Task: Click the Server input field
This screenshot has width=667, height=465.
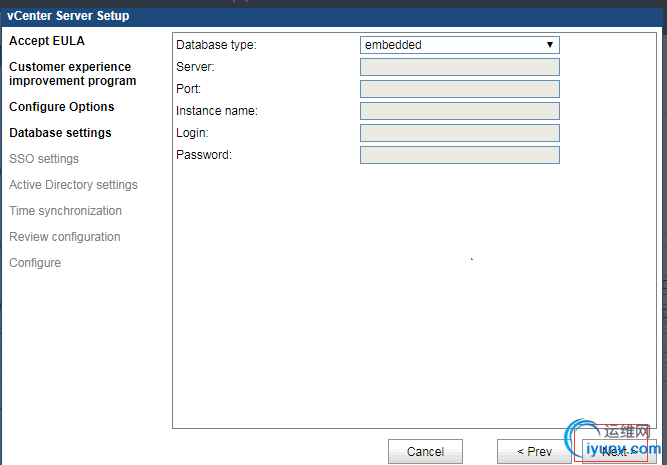Action: 459,67
